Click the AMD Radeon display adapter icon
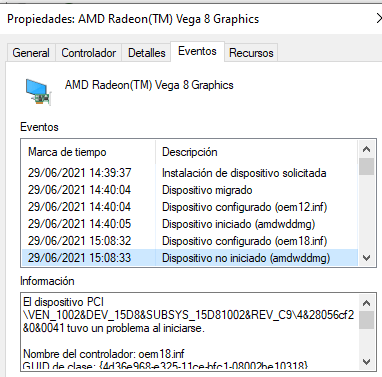This screenshot has height=377, width=382. (x=39, y=92)
